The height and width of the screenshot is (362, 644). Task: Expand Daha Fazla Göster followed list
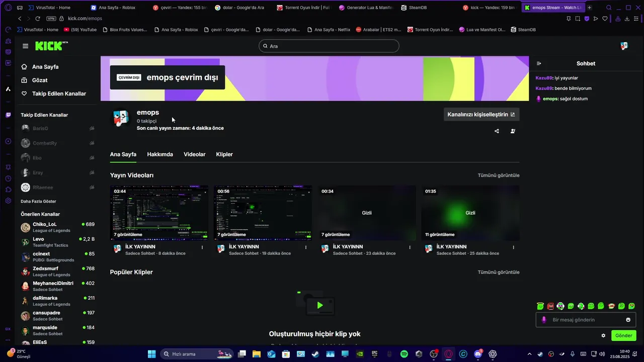click(x=38, y=201)
